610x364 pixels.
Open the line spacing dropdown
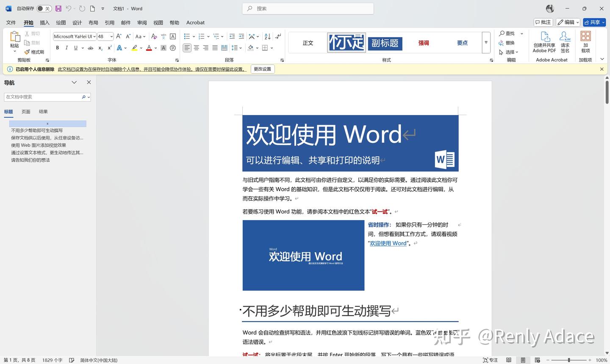(237, 48)
